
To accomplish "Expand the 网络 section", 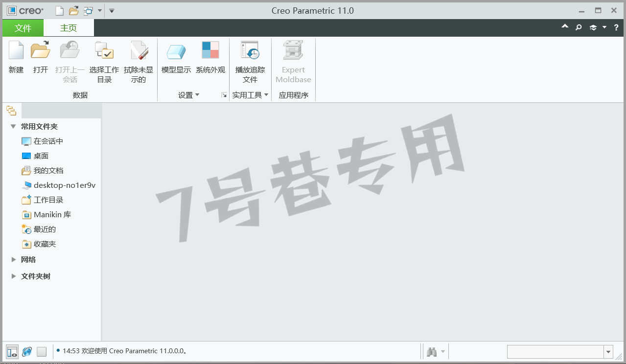I will [14, 259].
